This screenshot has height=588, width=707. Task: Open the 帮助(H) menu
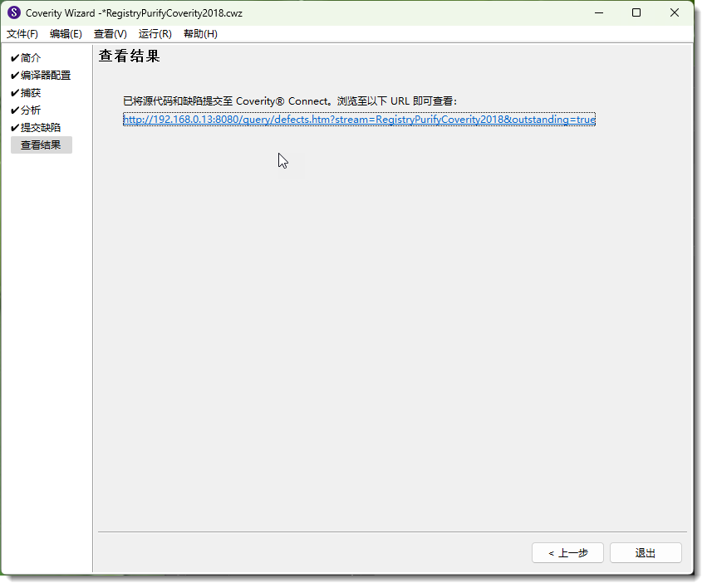[200, 34]
